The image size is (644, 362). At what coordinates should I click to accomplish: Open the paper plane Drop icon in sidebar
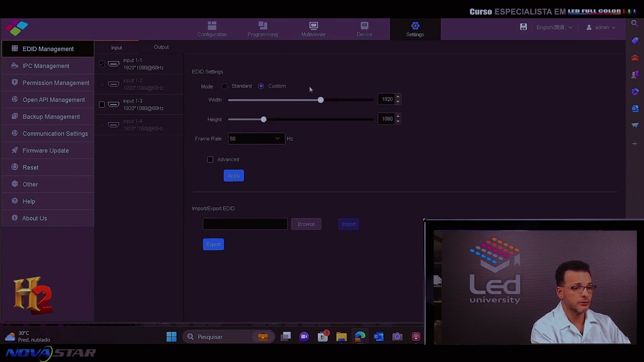pos(635,126)
